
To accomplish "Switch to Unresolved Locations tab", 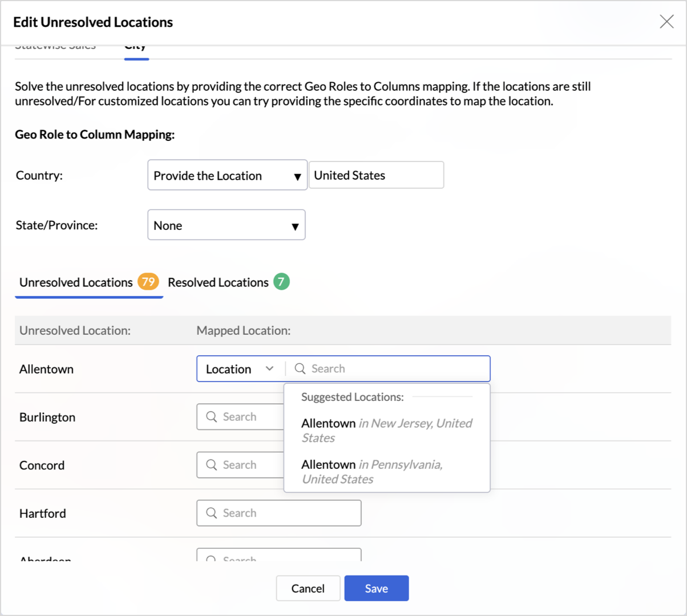I will pos(76,282).
